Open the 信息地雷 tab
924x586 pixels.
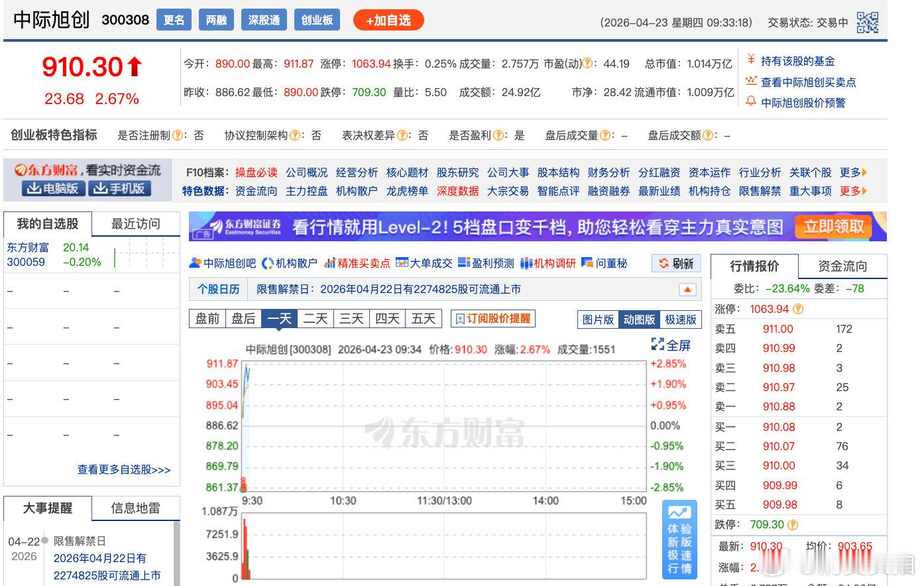point(136,508)
